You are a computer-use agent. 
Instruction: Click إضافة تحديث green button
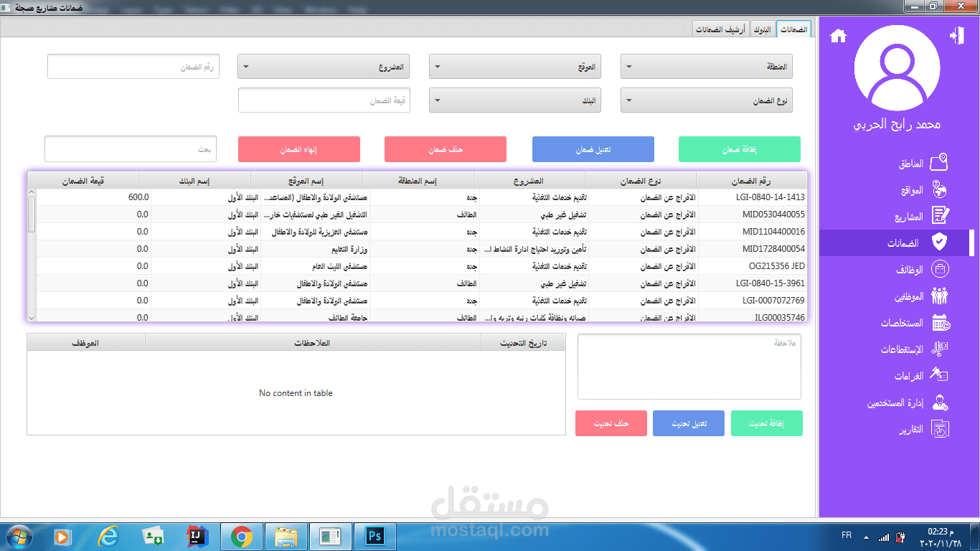[767, 423]
